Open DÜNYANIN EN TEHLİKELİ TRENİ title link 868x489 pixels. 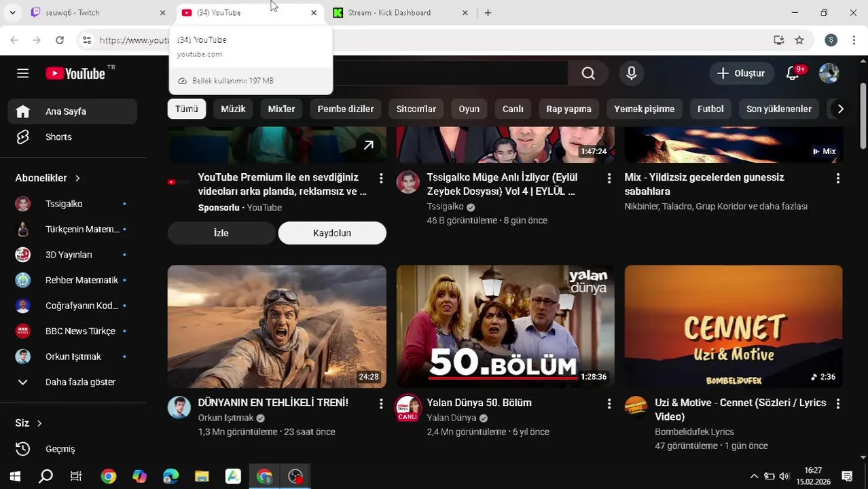[273, 403]
